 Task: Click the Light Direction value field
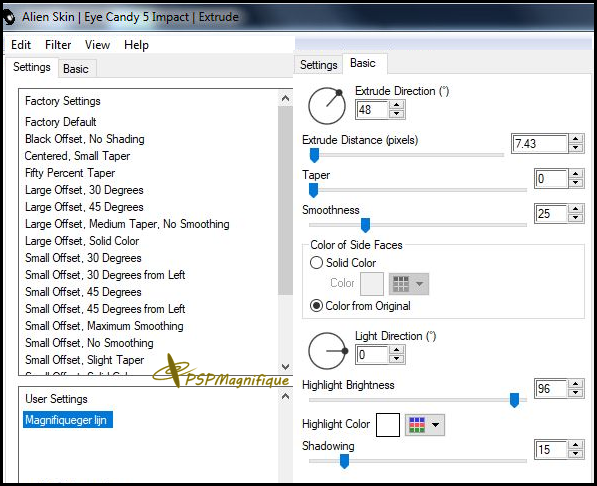(x=372, y=355)
